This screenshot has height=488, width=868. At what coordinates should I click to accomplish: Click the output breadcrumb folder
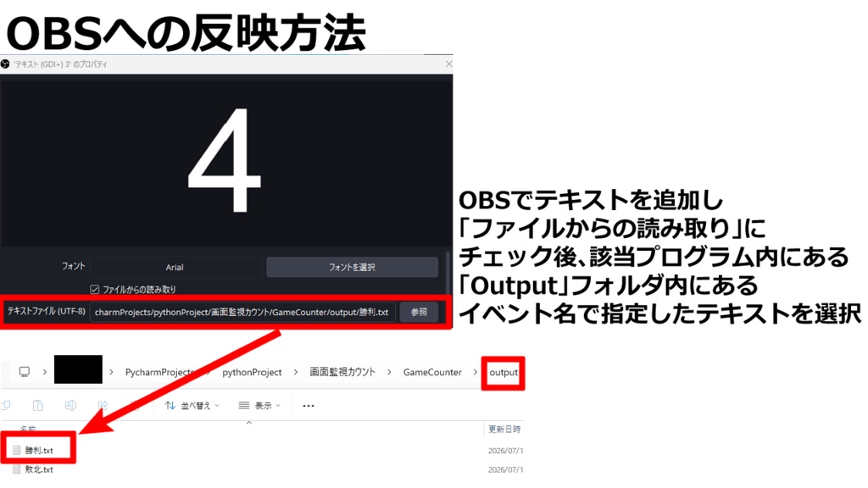[504, 373]
